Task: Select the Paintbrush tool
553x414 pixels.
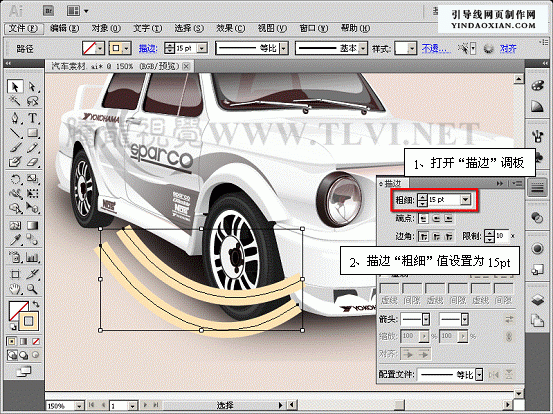Action: (x=15, y=148)
